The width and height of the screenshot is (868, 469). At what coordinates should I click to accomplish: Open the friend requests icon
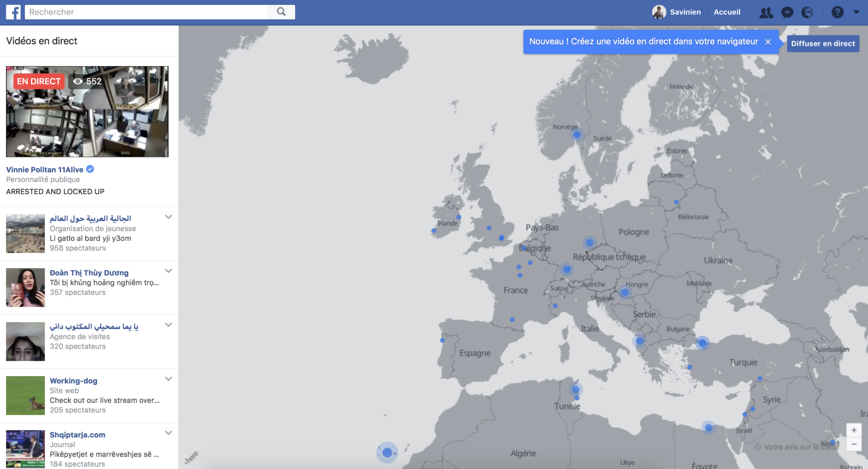(766, 12)
